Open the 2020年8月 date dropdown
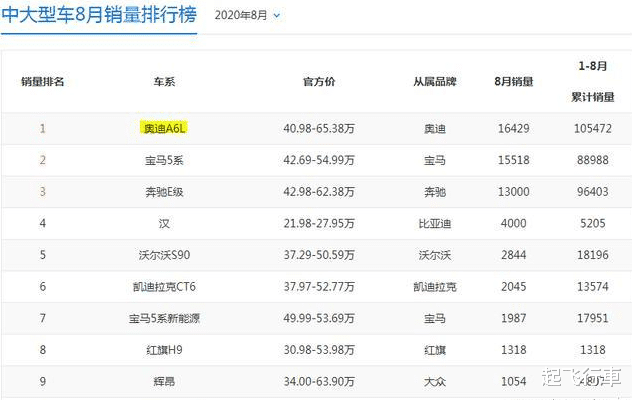Screen dimensions: 632x400 tap(247, 15)
